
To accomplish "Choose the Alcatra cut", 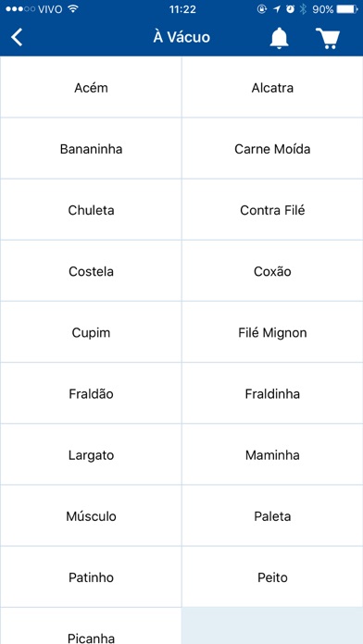I will pyautogui.click(x=272, y=87).
